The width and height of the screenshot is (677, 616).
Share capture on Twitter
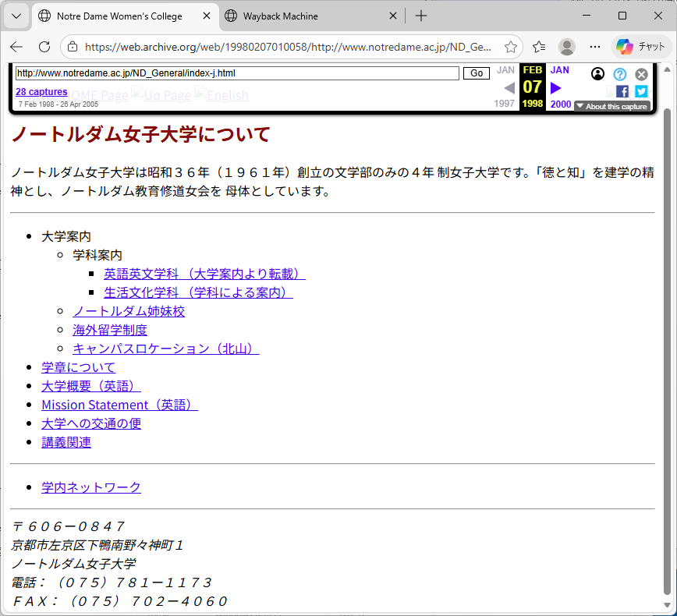tap(641, 91)
